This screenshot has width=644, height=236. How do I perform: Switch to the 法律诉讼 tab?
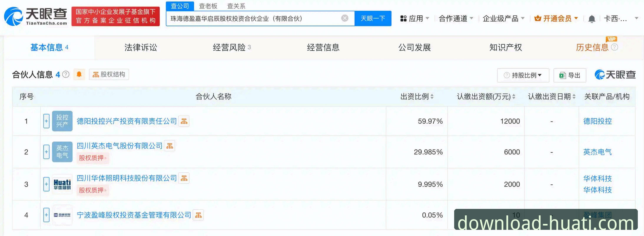pyautogui.click(x=141, y=47)
